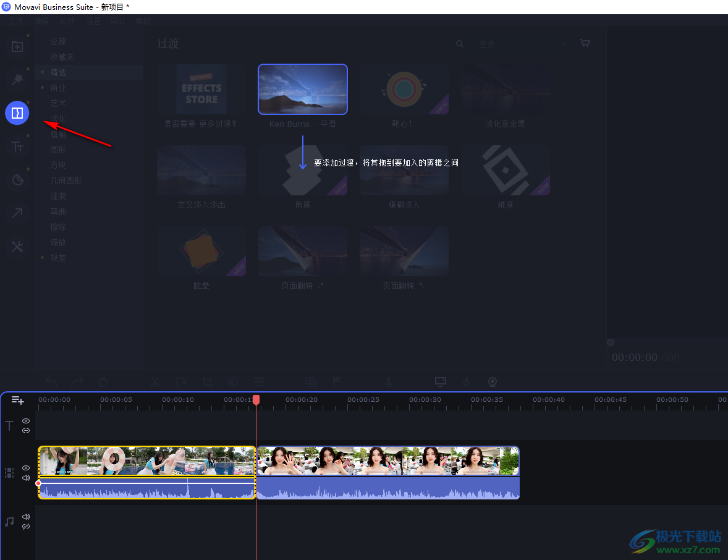Select the Ken Burns - 平滑 transition thumbnail
The width and height of the screenshot is (728, 560).
click(303, 90)
